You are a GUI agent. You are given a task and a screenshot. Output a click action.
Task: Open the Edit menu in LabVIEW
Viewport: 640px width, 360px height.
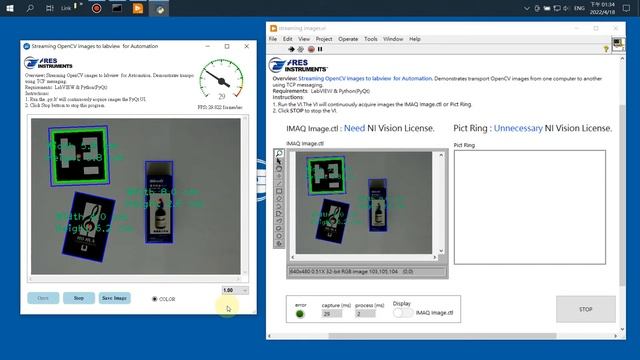[287, 39]
